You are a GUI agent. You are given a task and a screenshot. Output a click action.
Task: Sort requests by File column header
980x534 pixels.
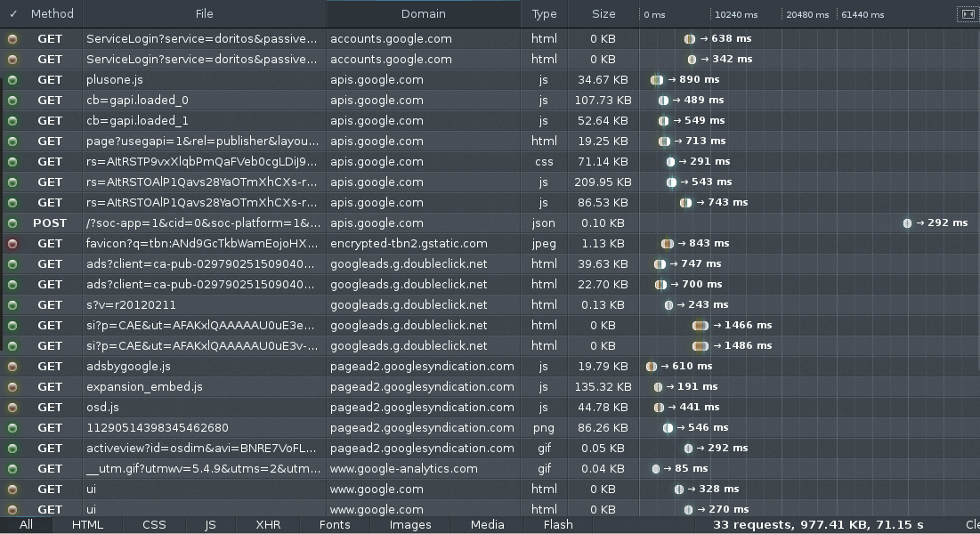pos(205,13)
